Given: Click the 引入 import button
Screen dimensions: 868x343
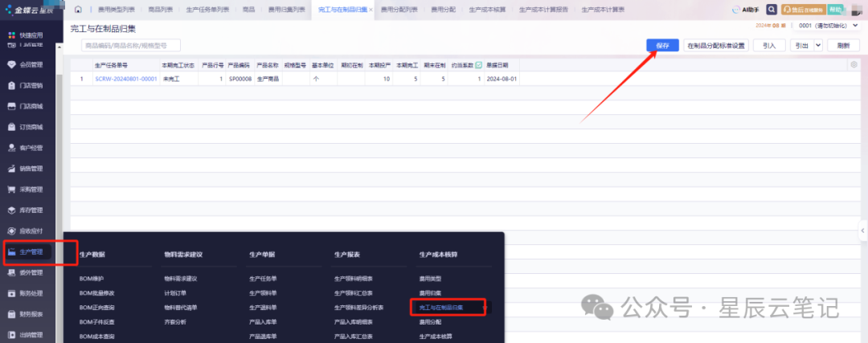Looking at the screenshot, I should 769,46.
